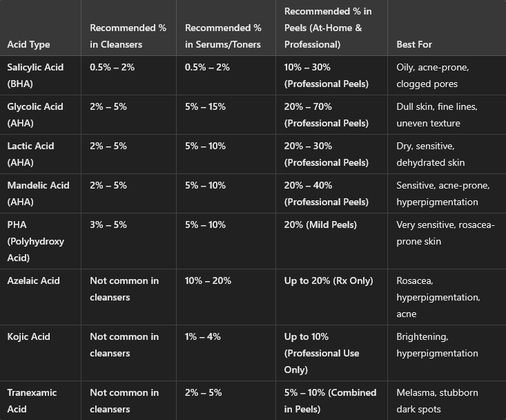Select the Very sensitive, rosacea-prone skin cell

click(x=445, y=233)
